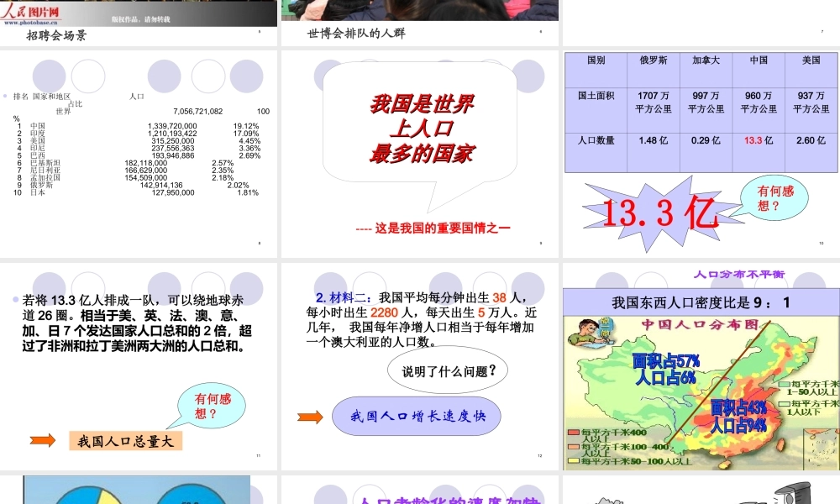
Task: Click the 0.29亿 population cell
Action: pos(706,152)
